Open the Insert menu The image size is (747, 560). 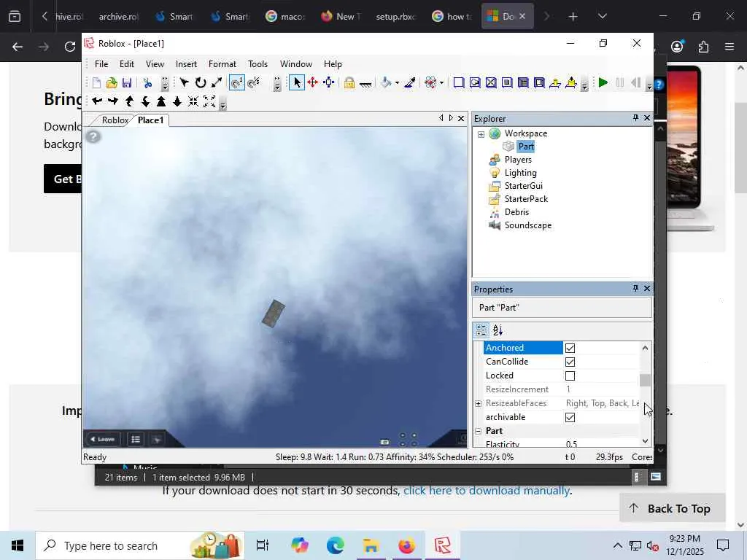(186, 64)
